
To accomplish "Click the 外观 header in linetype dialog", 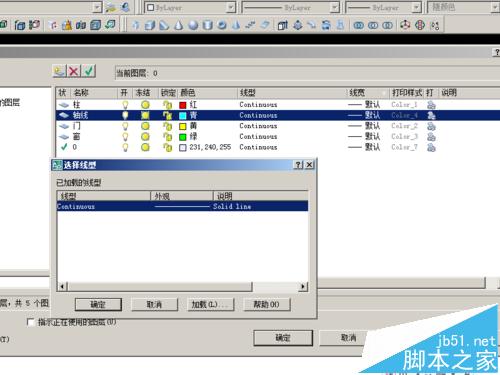I will click(x=181, y=196).
